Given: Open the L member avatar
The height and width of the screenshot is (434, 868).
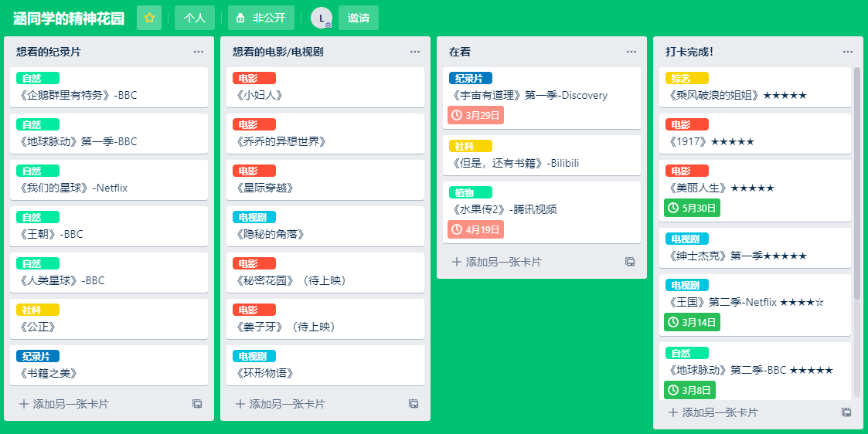Looking at the screenshot, I should pos(321,18).
